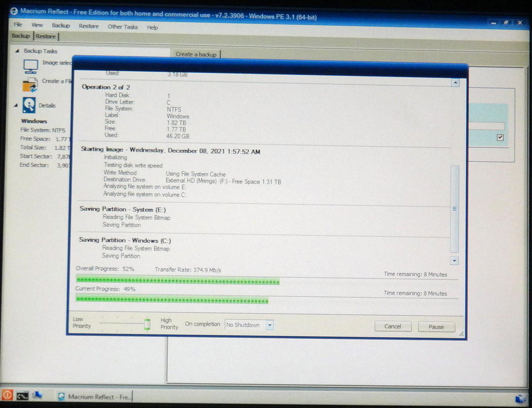Viewport: 532px width, 408px height.
Task: Open the View menu
Action: [x=37, y=25]
